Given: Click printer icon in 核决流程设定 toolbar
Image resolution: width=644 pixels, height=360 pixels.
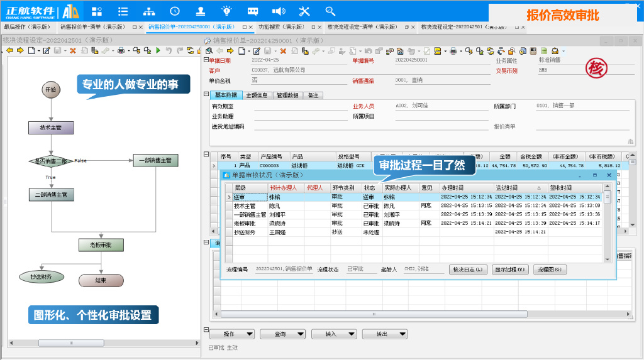Looking at the screenshot, I should (x=121, y=50).
